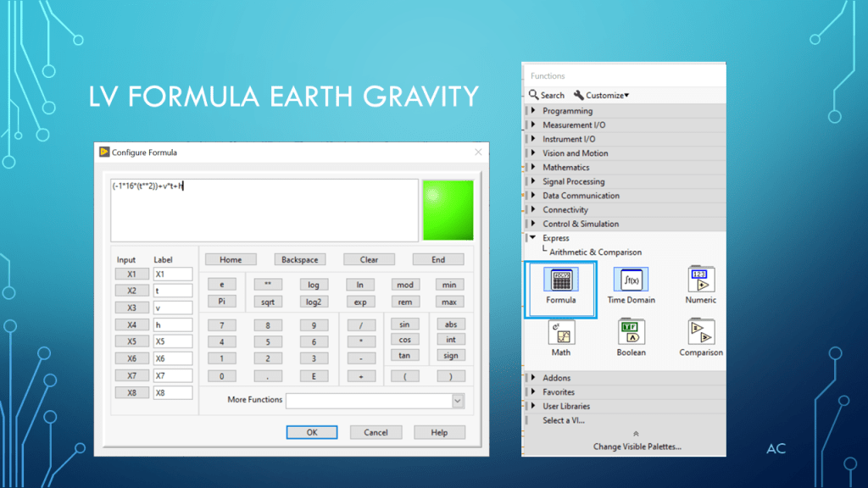The image size is (868, 488).
Task: Select the Boolean palette icon
Action: (631, 333)
